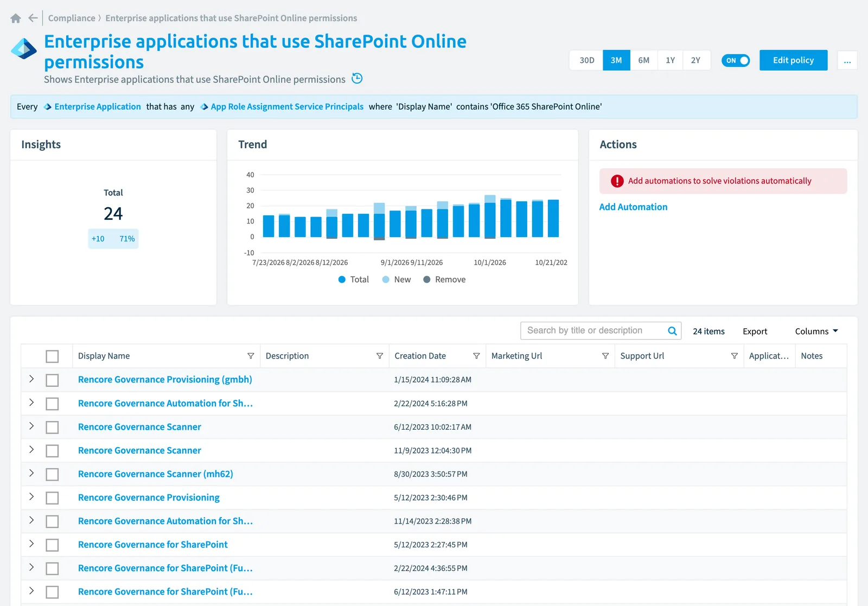
Task: Expand the 11/14/2023 2:28:38 PM row
Action: [31, 520]
